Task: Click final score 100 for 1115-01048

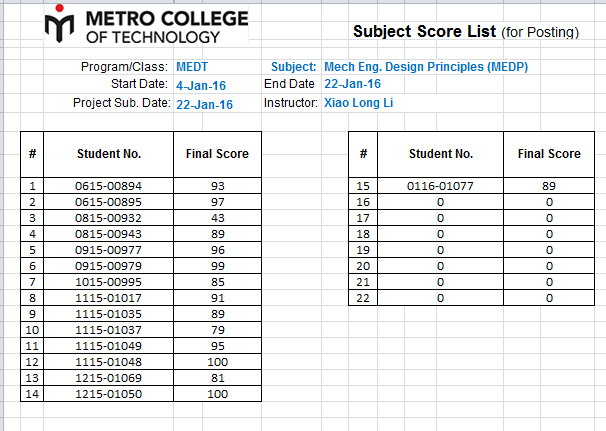Action: coord(217,362)
